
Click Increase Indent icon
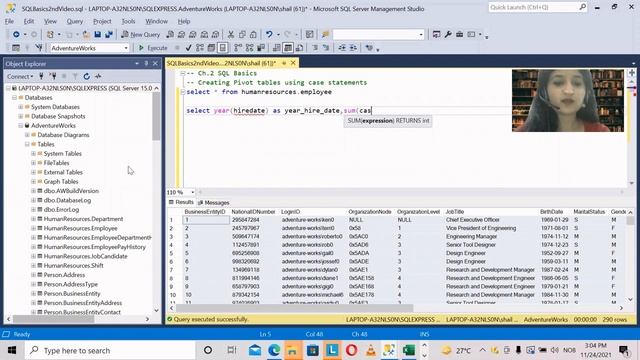353,48
